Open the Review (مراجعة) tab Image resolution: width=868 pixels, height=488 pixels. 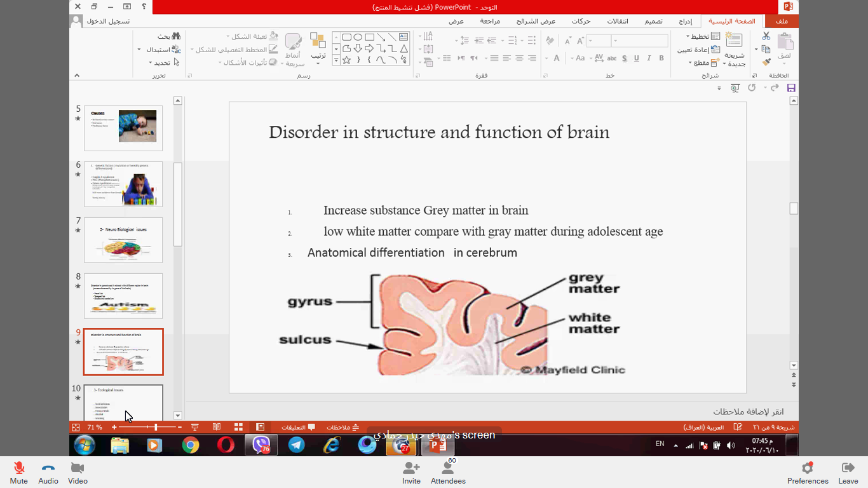(490, 21)
